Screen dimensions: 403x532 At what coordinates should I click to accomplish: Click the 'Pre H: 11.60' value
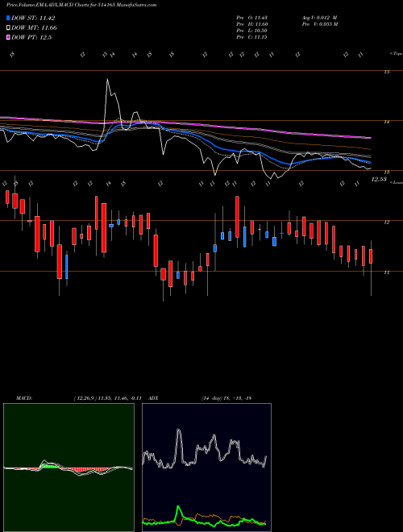pyautogui.click(x=251, y=23)
